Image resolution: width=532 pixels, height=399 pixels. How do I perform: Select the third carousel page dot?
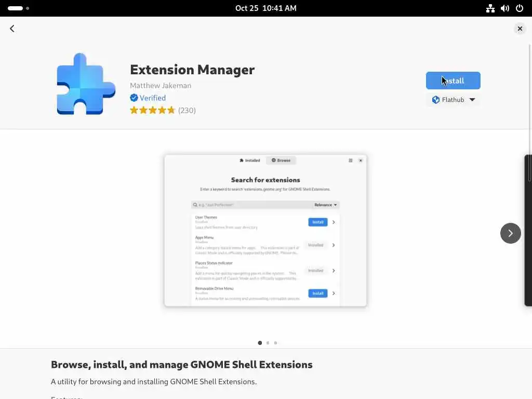[275, 343]
